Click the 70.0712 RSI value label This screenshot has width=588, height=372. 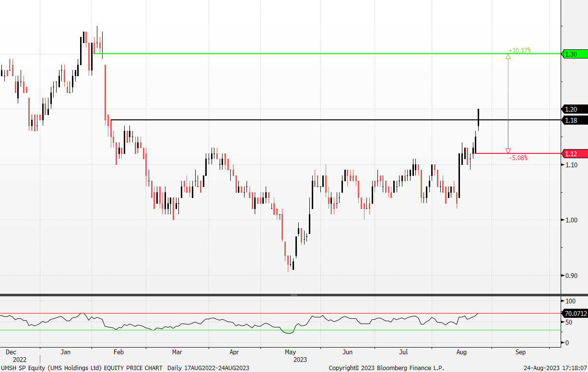point(576,314)
